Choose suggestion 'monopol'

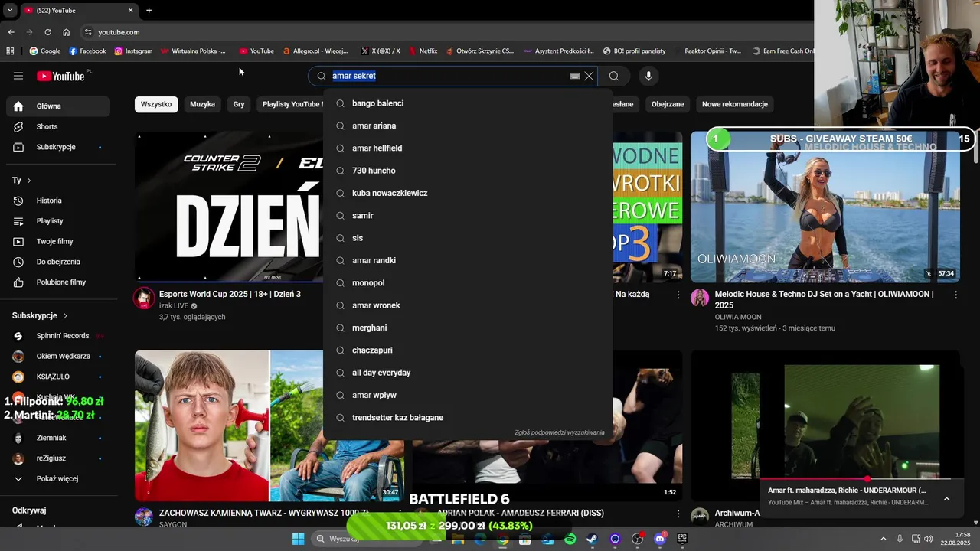coord(468,283)
